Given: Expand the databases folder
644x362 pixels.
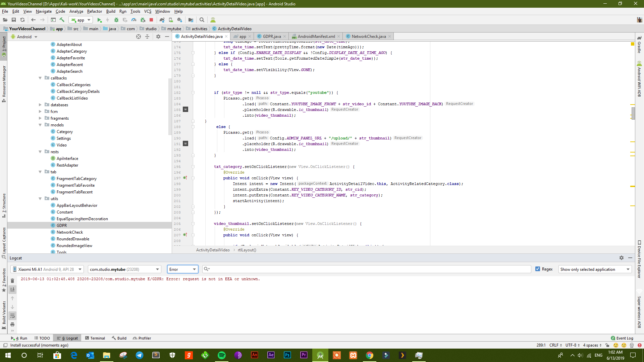Looking at the screenshot, I should pos(40,105).
